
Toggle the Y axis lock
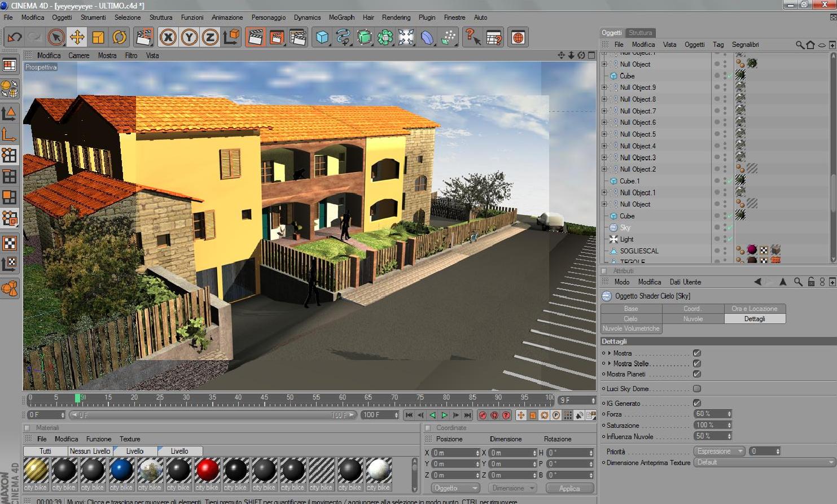tap(189, 37)
